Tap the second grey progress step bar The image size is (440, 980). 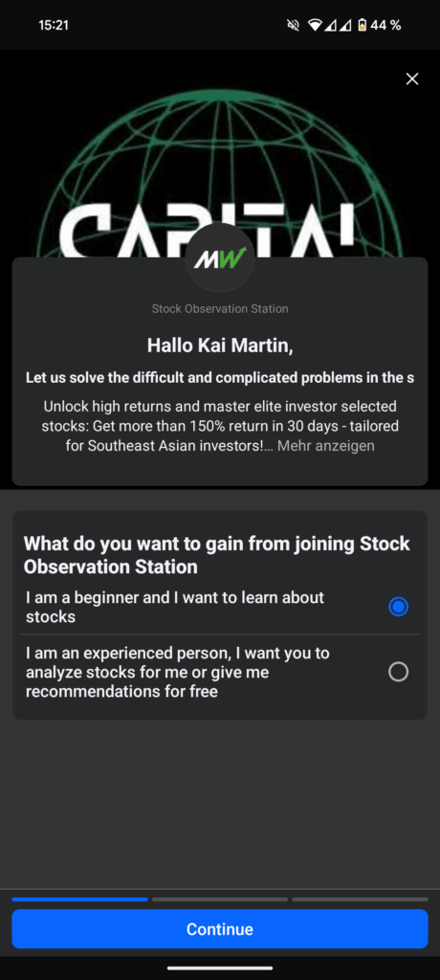coord(220,900)
